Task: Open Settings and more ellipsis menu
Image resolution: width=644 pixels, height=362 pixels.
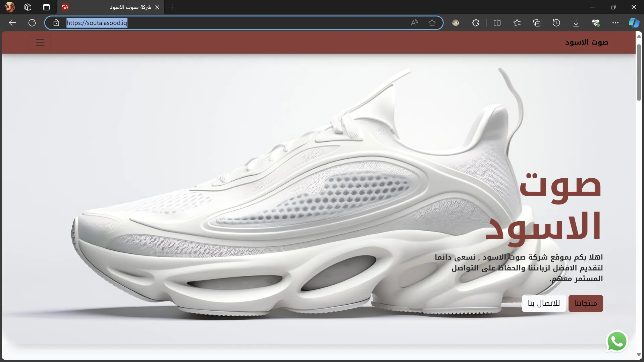Action: tap(615, 23)
